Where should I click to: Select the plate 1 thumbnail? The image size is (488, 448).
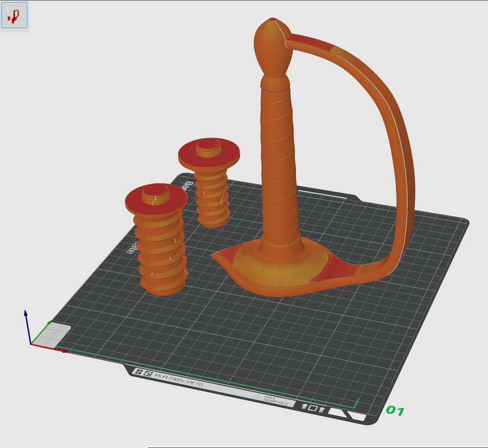point(15,16)
